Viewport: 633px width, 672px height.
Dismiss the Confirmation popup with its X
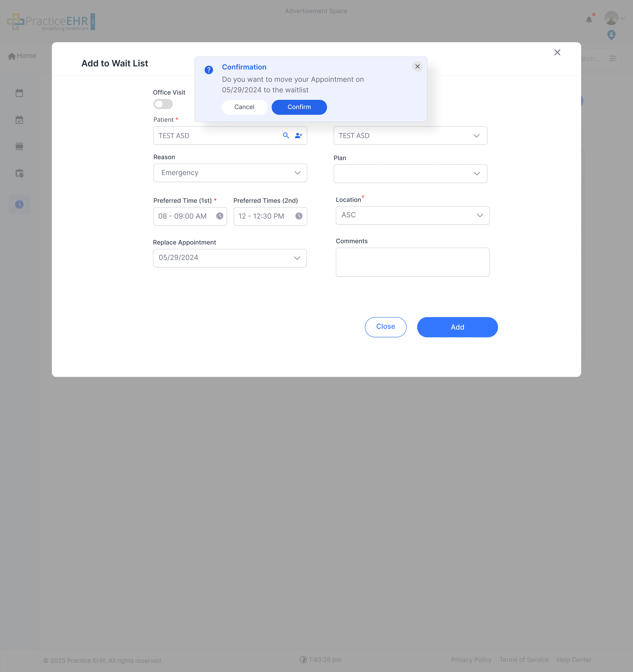pyautogui.click(x=417, y=67)
